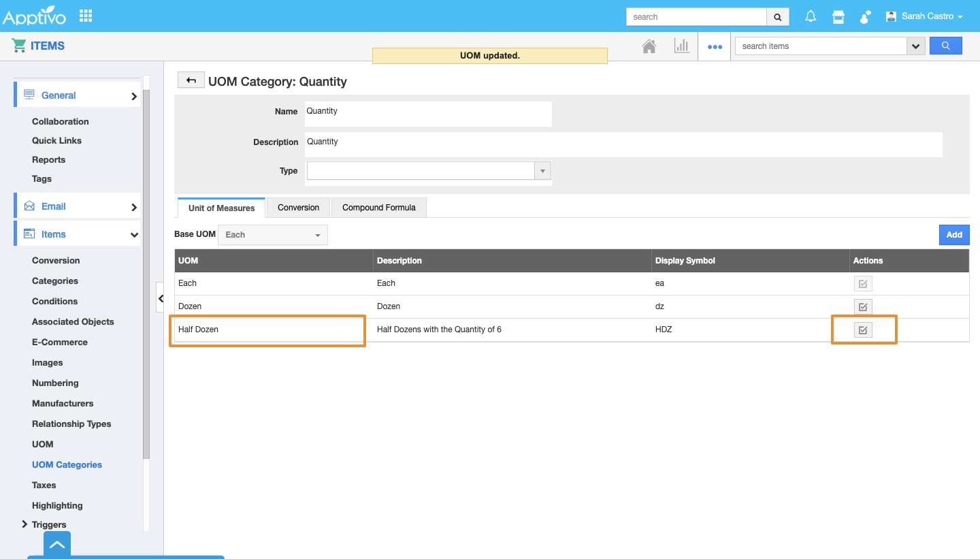The height and width of the screenshot is (559, 980).
Task: Open the Taxes link in sidebar
Action: [x=44, y=485]
